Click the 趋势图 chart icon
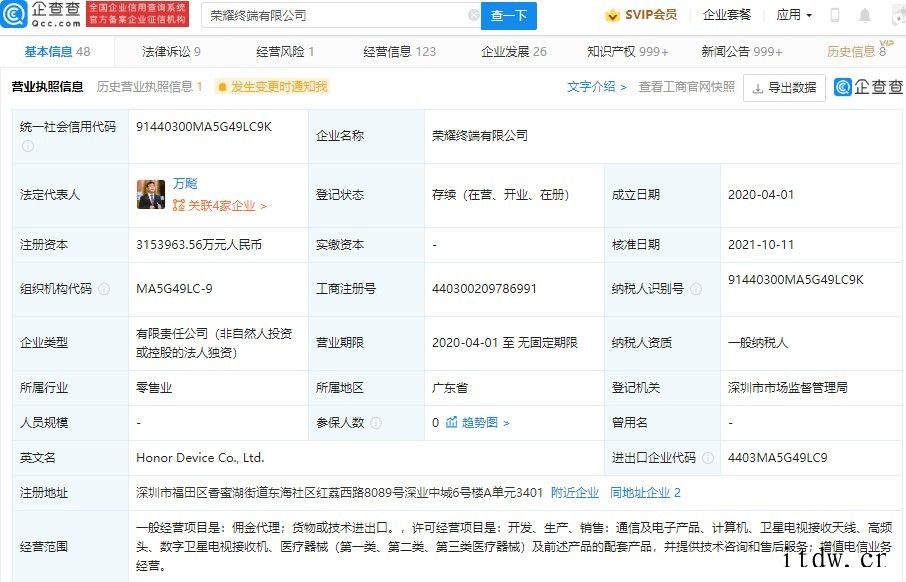 click(451, 422)
